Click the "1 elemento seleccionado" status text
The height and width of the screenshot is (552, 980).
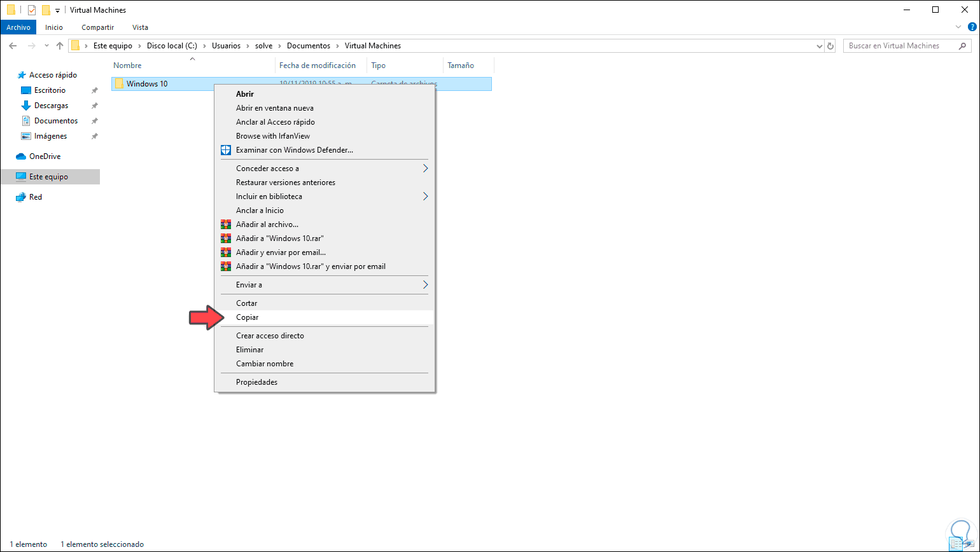[x=102, y=544]
